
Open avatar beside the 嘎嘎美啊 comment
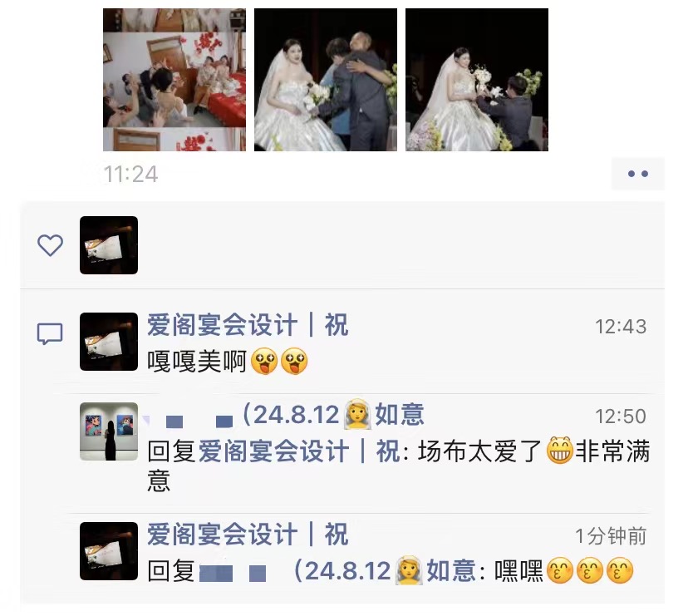coord(109,342)
